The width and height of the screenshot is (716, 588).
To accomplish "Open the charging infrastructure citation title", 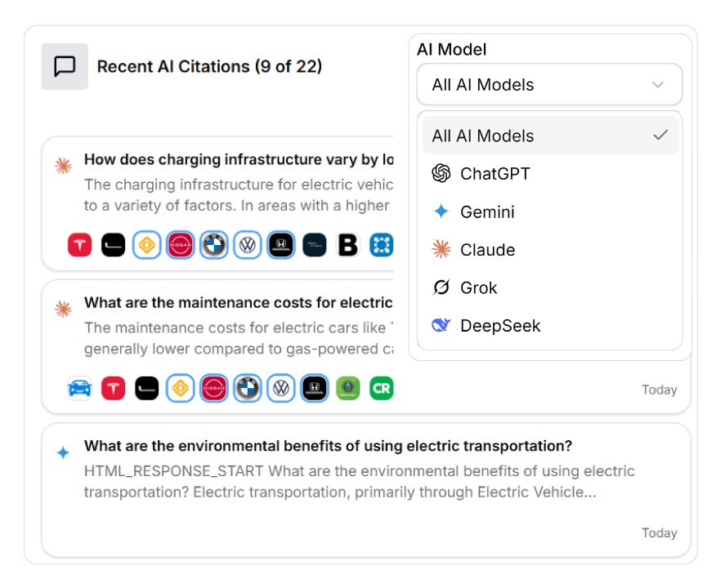I will point(239,159).
